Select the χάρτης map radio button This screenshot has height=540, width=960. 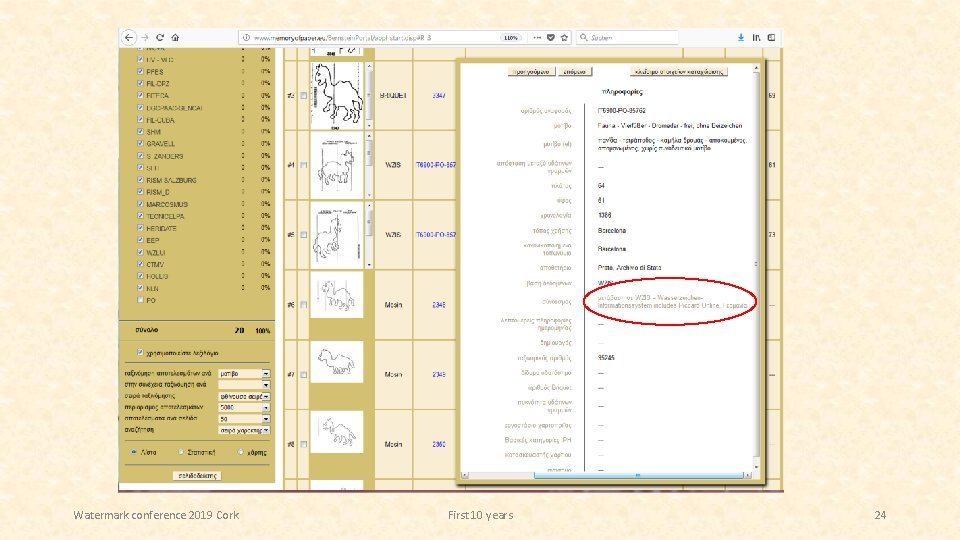(241, 452)
